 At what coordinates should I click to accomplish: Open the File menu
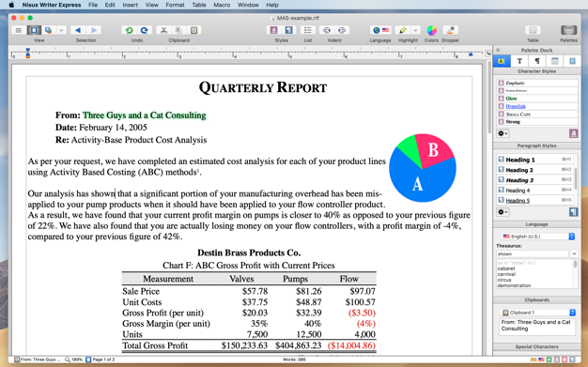tap(93, 5)
